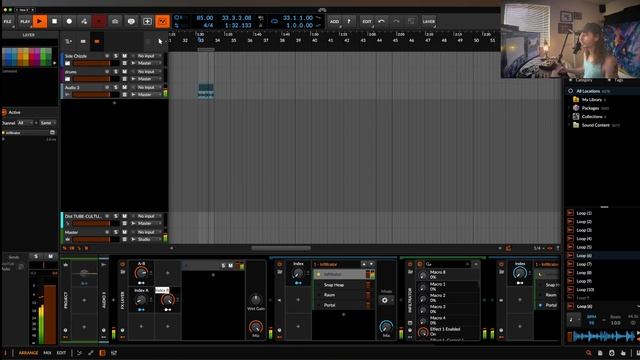
Task: Click bar 40 on the timeline ruler
Action: [x=315, y=40]
